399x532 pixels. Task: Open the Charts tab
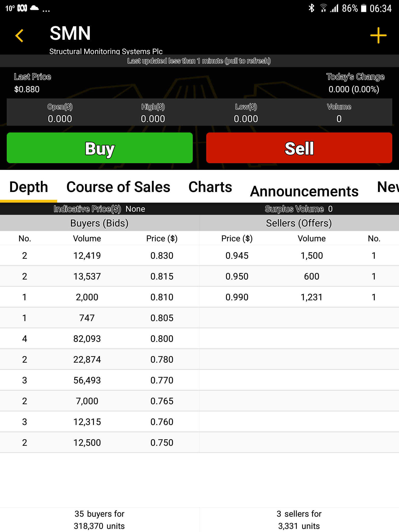210,187
